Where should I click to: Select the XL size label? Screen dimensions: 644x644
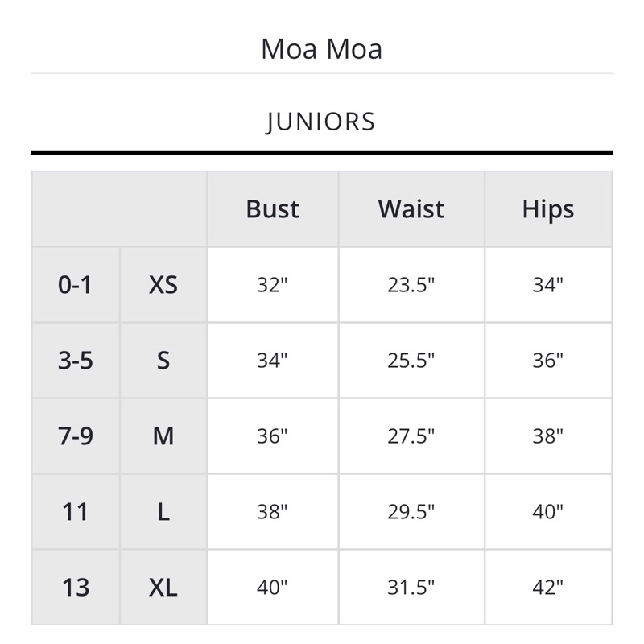[x=163, y=588]
